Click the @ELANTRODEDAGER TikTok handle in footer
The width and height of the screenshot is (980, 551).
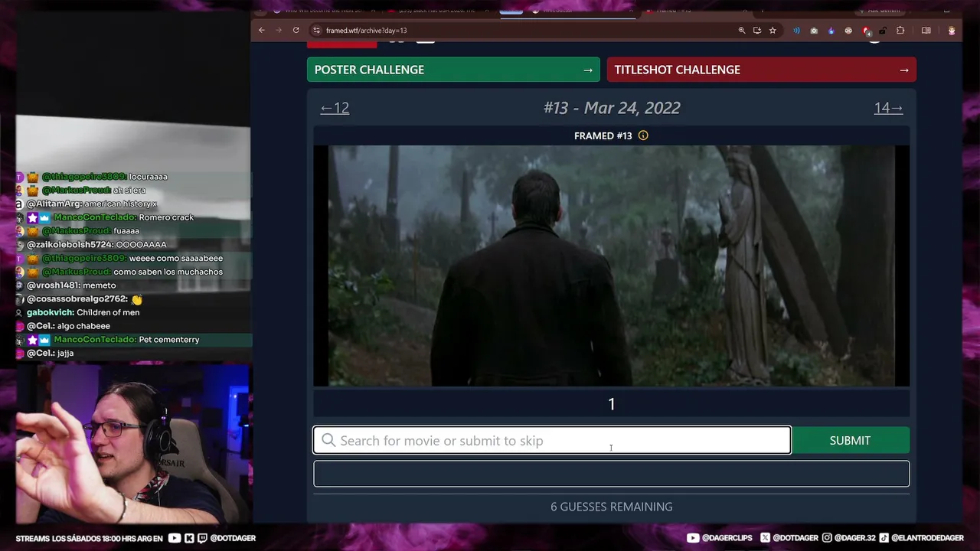927,538
